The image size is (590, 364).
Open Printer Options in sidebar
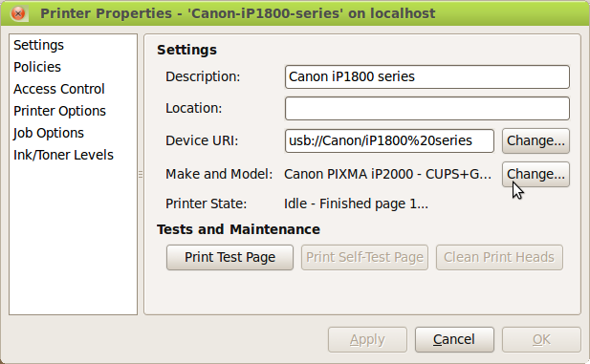point(60,111)
